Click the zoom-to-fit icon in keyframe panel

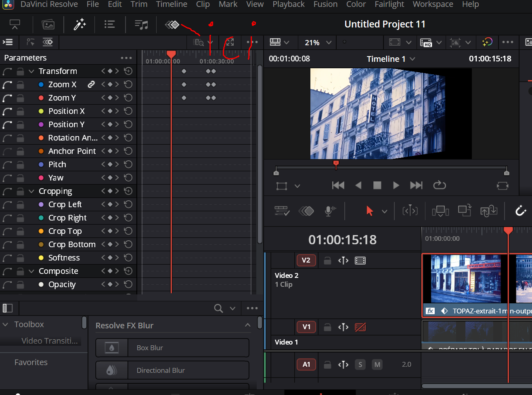point(230,42)
